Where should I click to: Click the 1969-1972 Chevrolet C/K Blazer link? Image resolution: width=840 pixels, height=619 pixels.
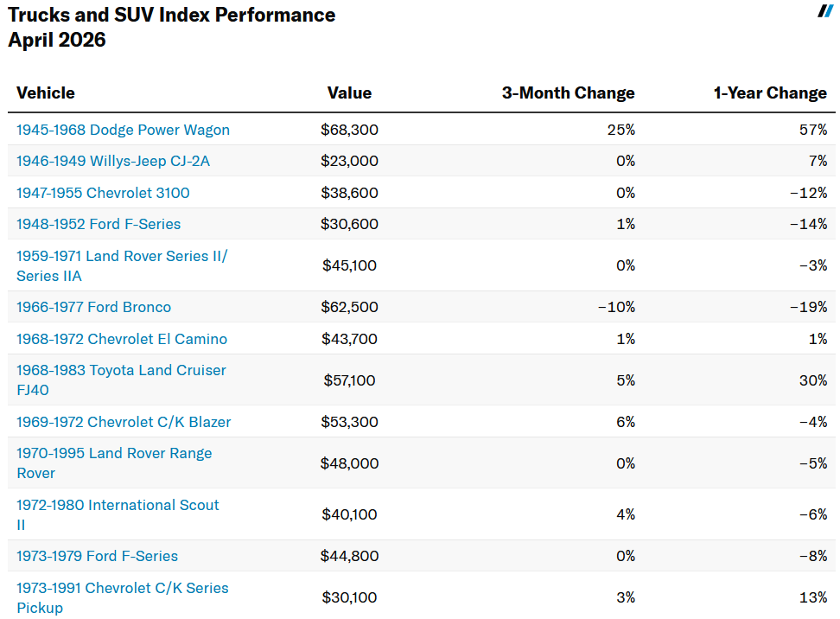pyautogui.click(x=124, y=422)
